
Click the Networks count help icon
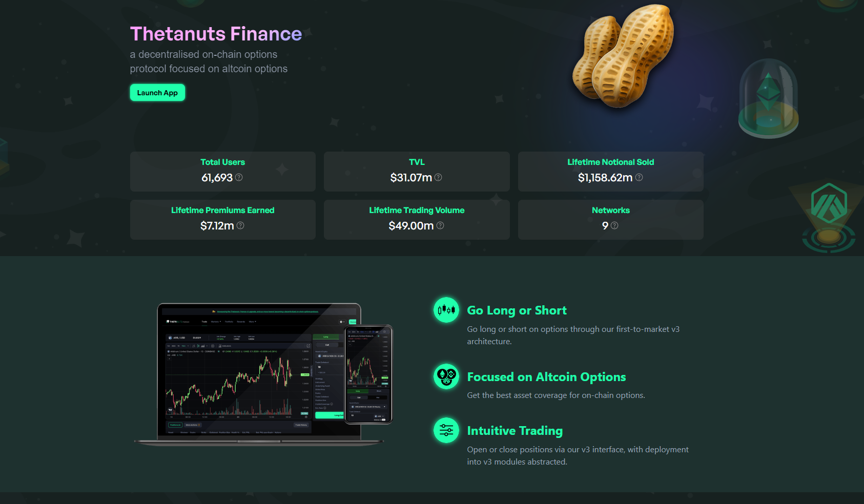(614, 225)
